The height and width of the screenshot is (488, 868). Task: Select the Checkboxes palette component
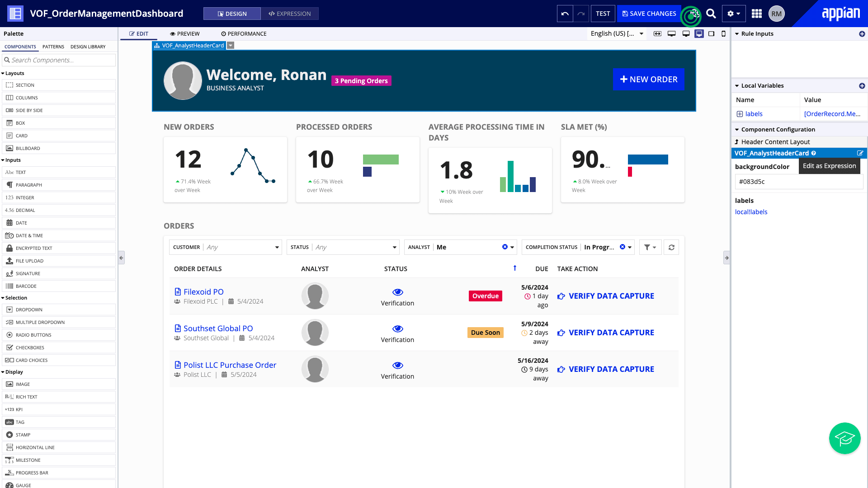(x=59, y=347)
